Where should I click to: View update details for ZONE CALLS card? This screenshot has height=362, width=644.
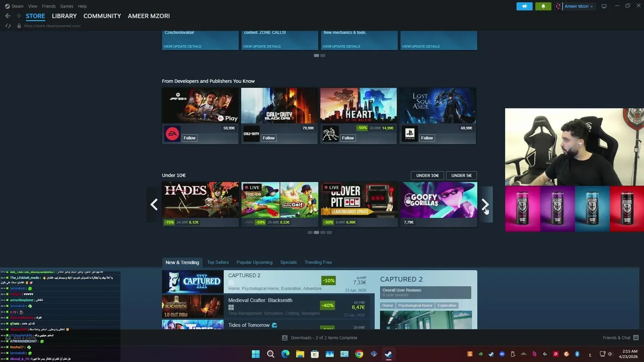point(262,46)
